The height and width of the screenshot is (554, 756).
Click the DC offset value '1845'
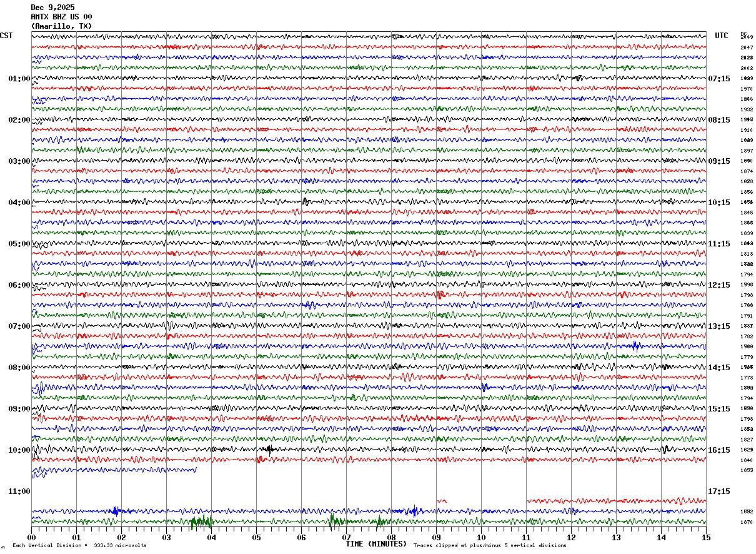[x=747, y=213]
